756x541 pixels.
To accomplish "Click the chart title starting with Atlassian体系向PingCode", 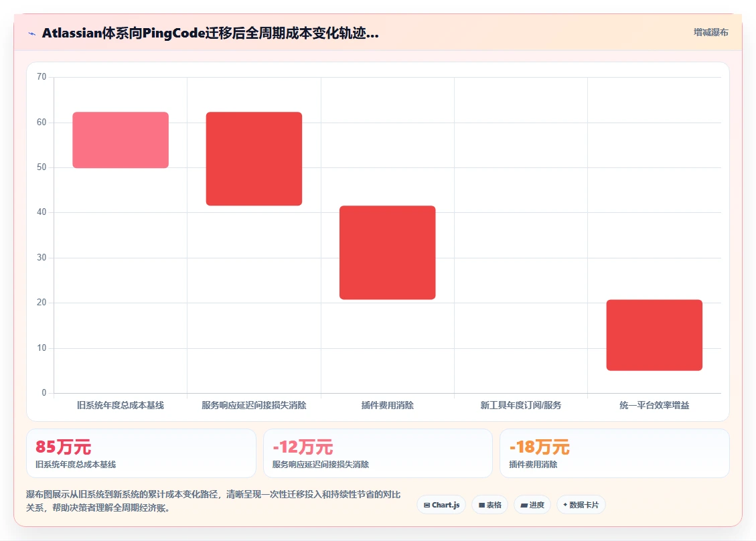I will tap(210, 33).
